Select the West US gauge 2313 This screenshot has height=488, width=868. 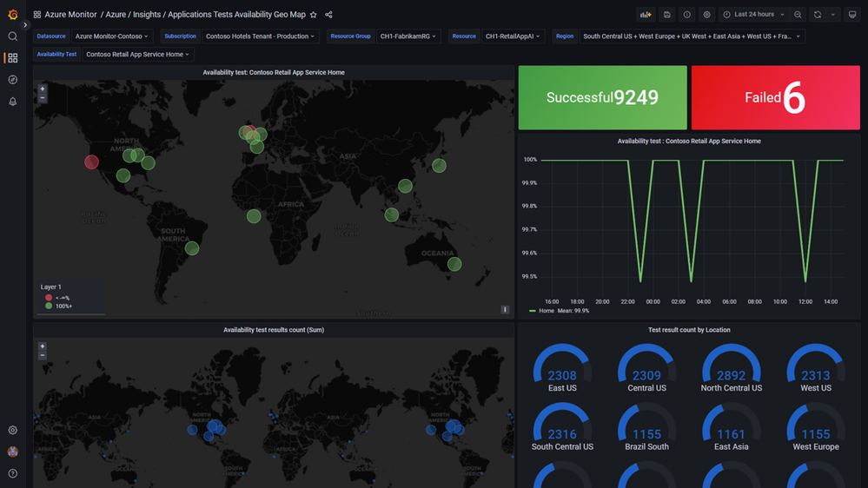click(816, 368)
